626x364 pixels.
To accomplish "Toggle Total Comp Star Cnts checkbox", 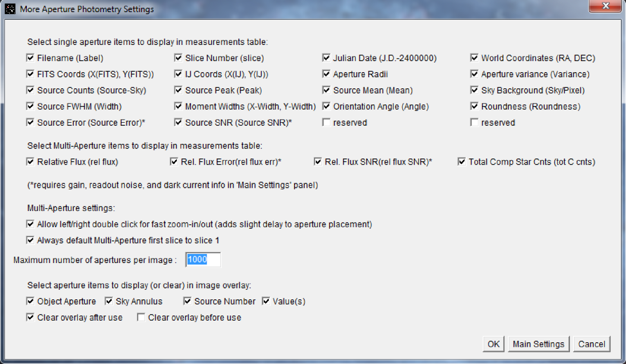I will pos(462,162).
